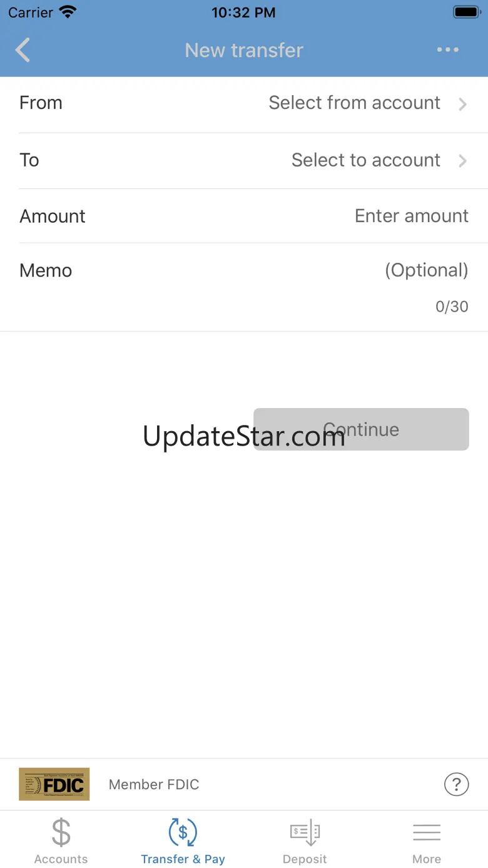Open the three-dot options menu

point(448,50)
